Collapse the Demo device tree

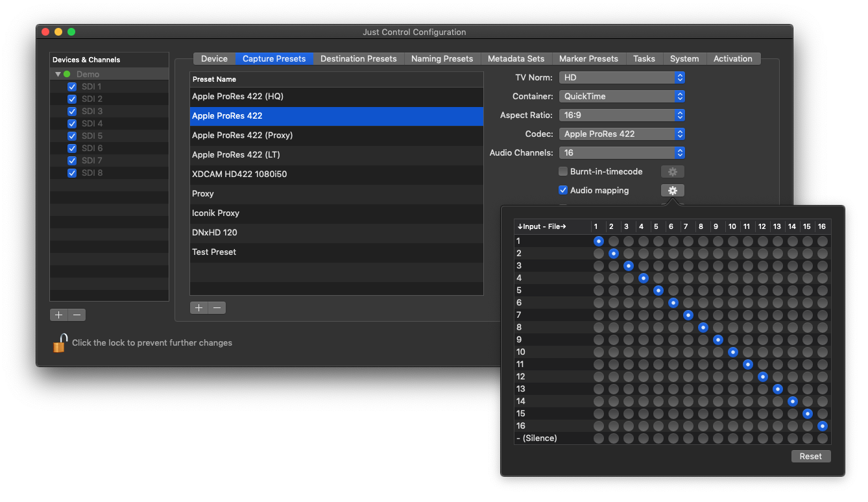[x=58, y=75]
